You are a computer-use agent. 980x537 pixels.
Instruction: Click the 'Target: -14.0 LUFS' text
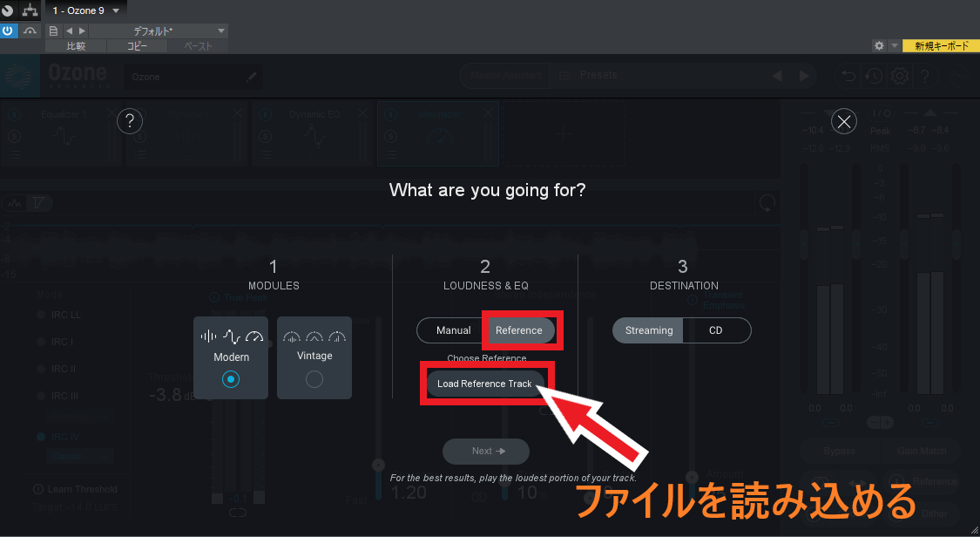point(75,507)
